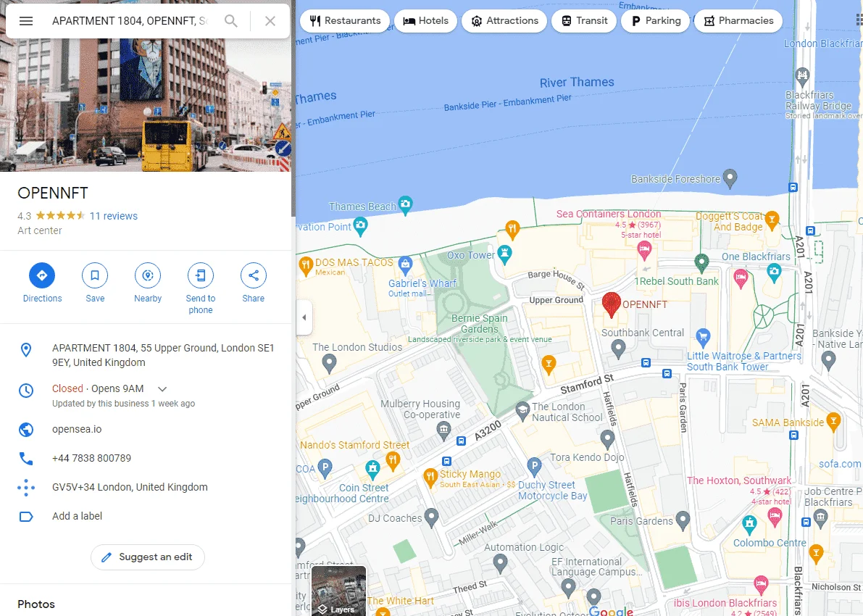Filter map by Attractions
This screenshot has width=863, height=616.
(x=504, y=21)
